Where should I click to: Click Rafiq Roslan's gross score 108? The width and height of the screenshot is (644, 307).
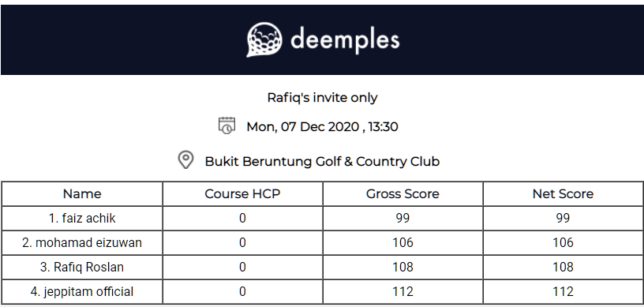click(402, 267)
